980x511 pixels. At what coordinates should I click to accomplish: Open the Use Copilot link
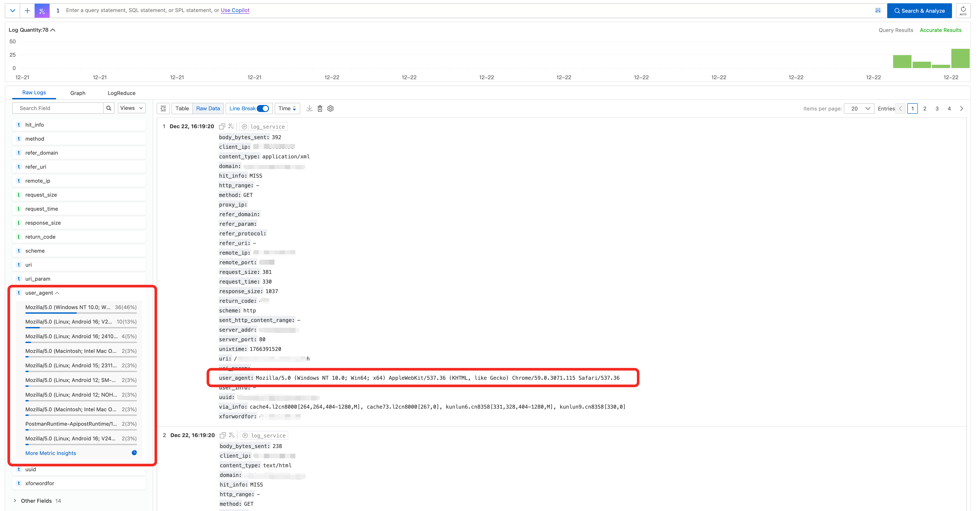235,10
